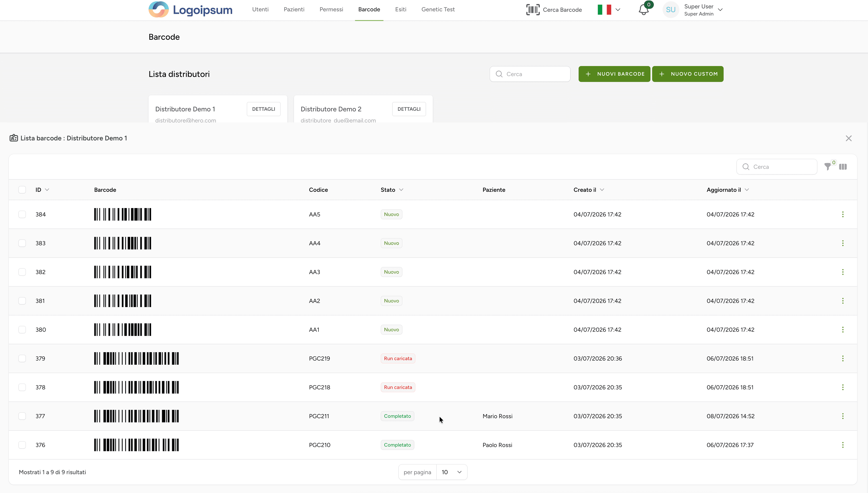The width and height of the screenshot is (868, 493).
Task: Open row actions menu for ID 384
Action: coord(843,214)
